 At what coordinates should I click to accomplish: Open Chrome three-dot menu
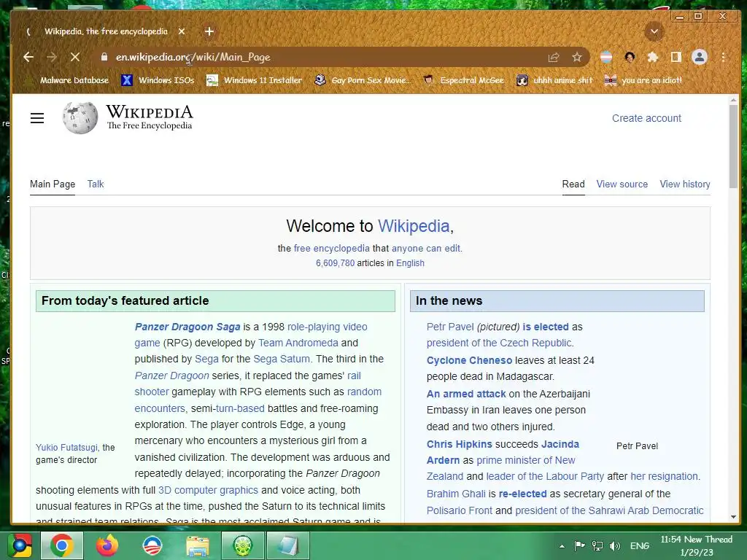click(x=723, y=57)
